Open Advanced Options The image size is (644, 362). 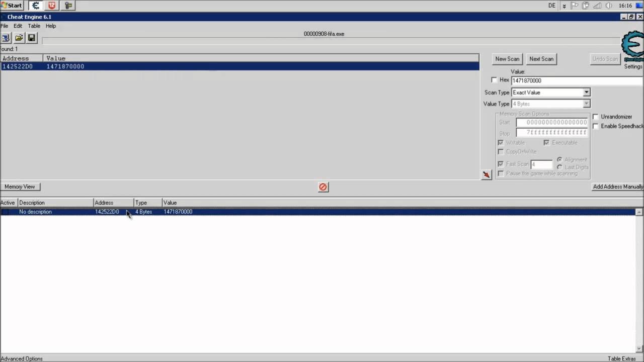click(22, 358)
